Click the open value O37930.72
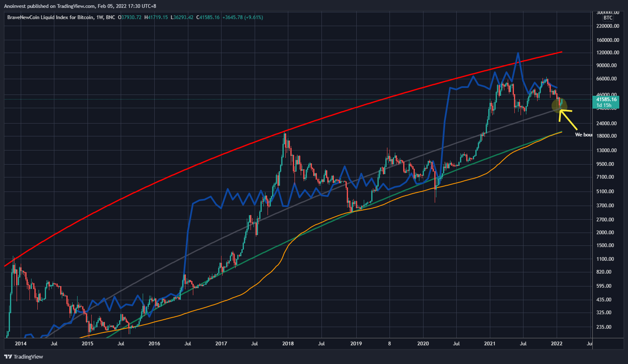The image size is (628, 364). tap(130, 17)
